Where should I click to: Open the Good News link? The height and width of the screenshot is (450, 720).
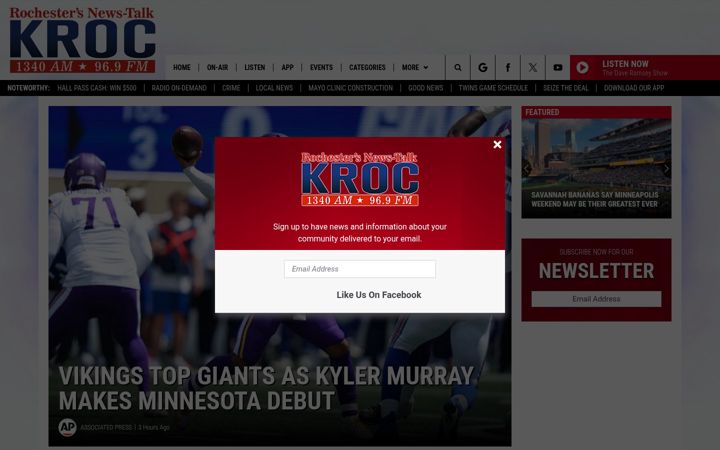426,88
